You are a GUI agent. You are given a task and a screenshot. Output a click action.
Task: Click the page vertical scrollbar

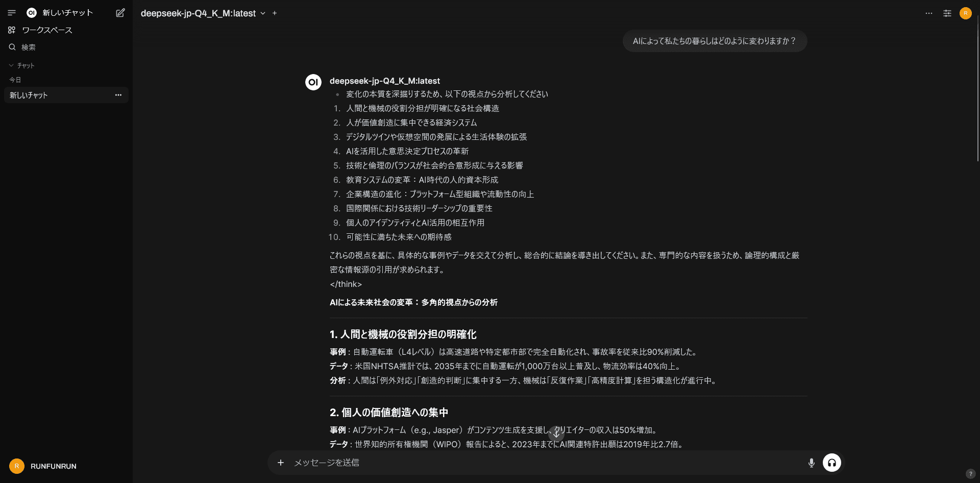coord(977,89)
